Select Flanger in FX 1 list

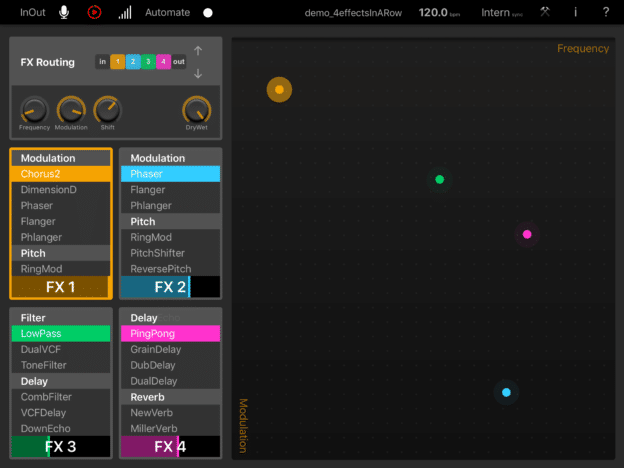(x=61, y=221)
